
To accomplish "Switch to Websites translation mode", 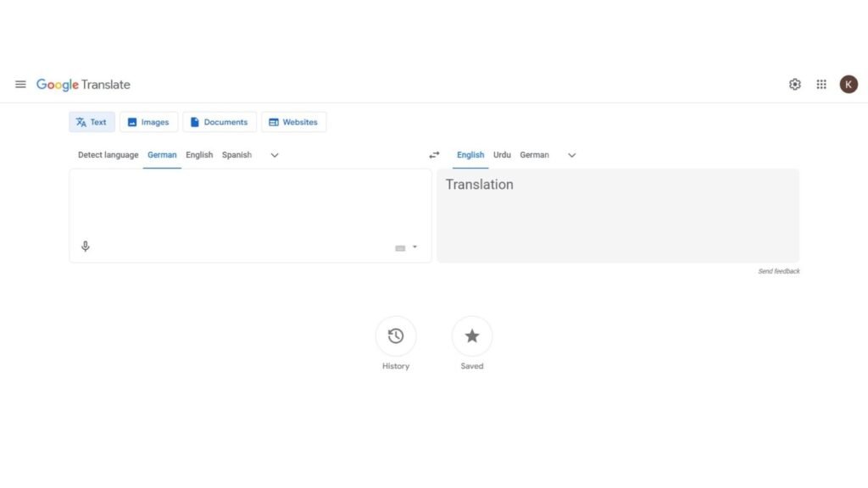I will point(293,122).
